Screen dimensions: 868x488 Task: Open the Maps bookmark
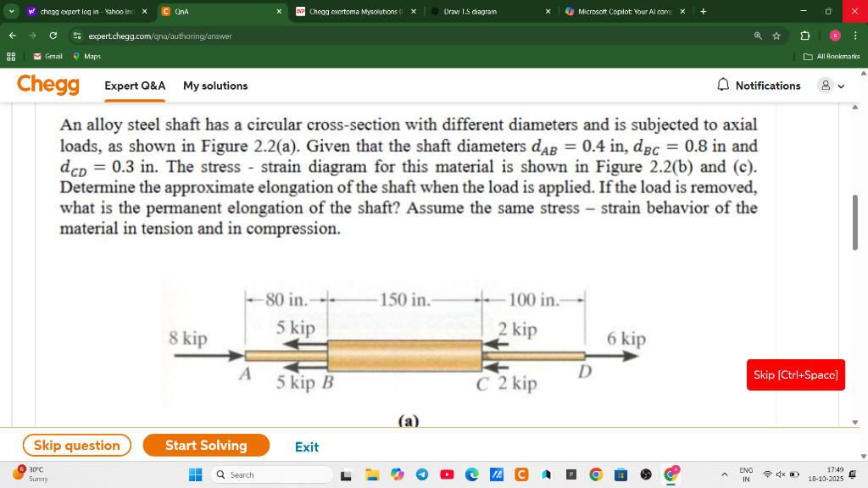[87, 57]
